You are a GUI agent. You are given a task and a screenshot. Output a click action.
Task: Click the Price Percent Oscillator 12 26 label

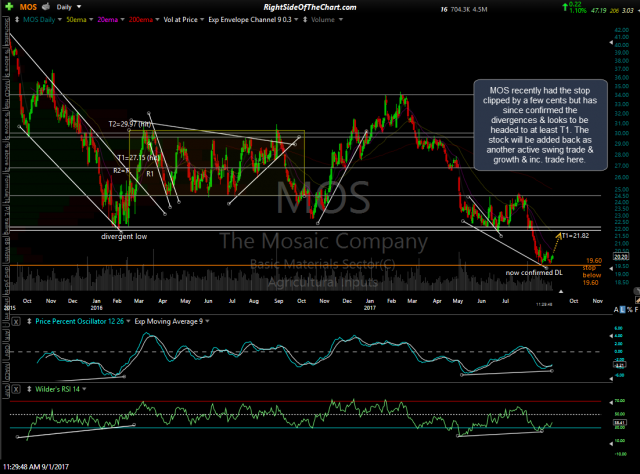pyautogui.click(x=80, y=321)
